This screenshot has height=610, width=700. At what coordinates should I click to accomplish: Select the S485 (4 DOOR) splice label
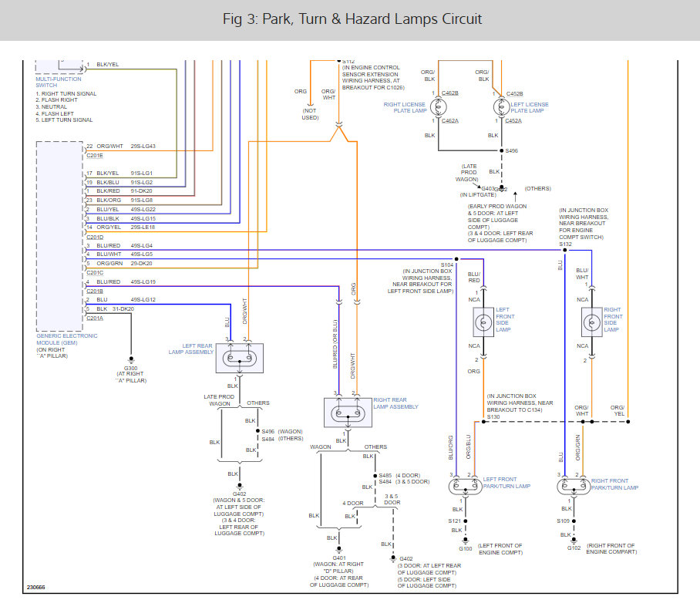click(399, 476)
